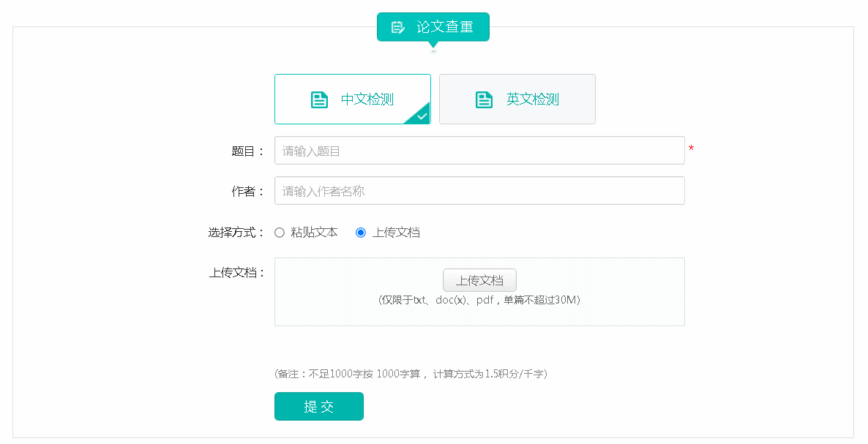The height and width of the screenshot is (444, 868).
Task: Switch to the 英文检测 tab
Action: click(517, 99)
